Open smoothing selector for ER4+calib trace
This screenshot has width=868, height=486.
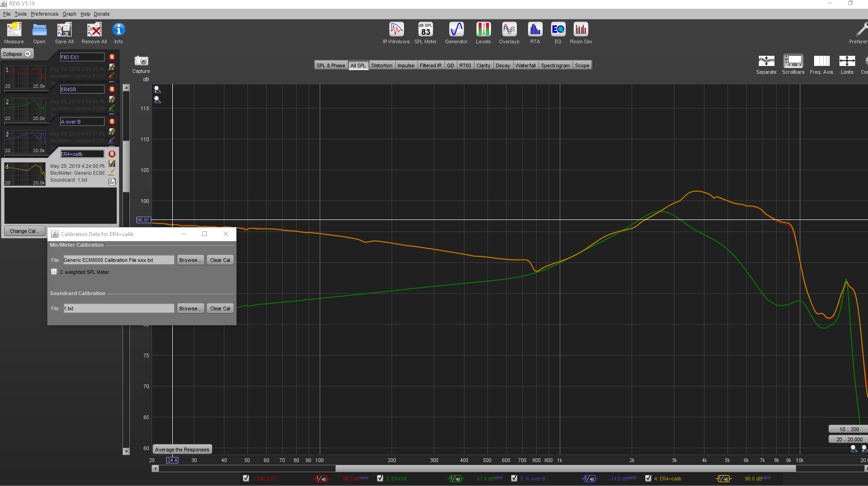coord(724,479)
